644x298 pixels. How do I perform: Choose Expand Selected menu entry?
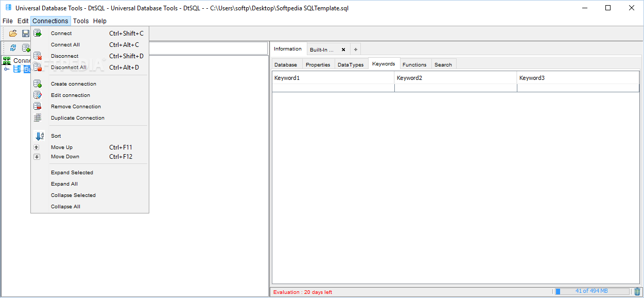[x=90, y=173]
